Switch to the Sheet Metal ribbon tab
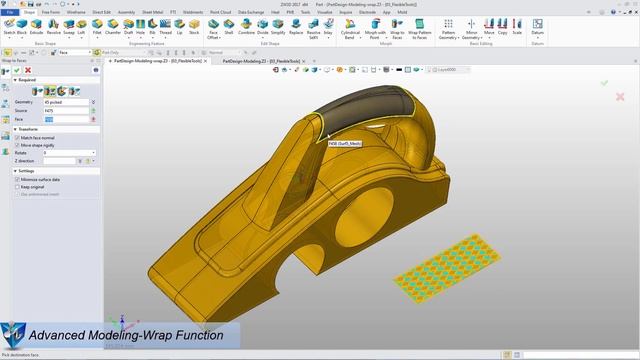 pos(152,12)
